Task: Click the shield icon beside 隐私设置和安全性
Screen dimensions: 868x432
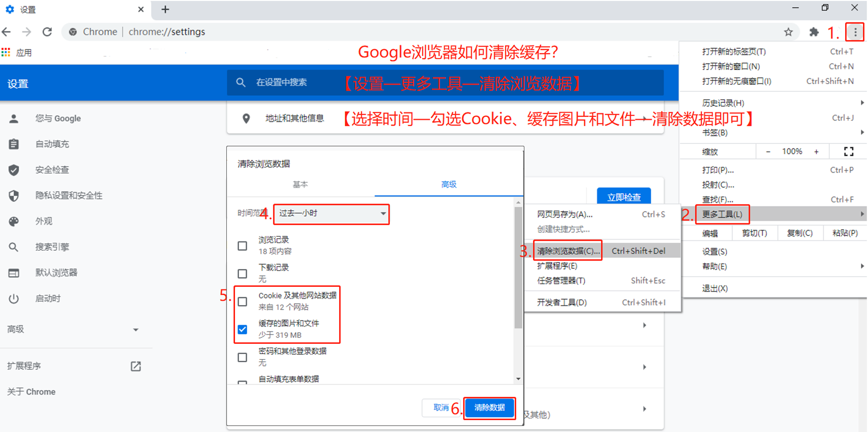Action: pos(14,196)
